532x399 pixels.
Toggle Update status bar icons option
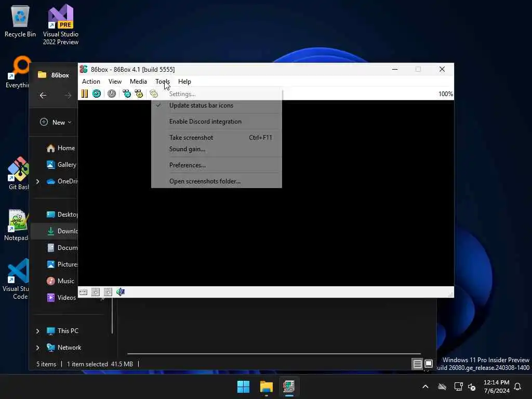(x=217, y=105)
